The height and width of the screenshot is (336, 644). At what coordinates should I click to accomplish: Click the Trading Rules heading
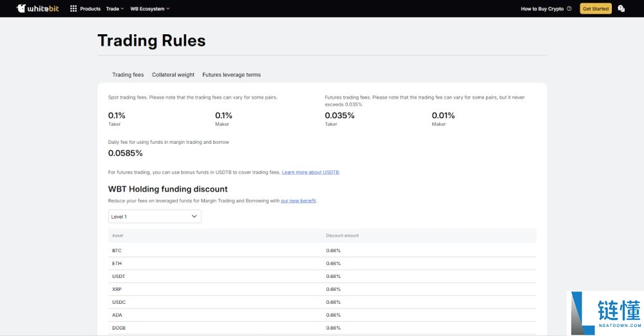tap(151, 41)
